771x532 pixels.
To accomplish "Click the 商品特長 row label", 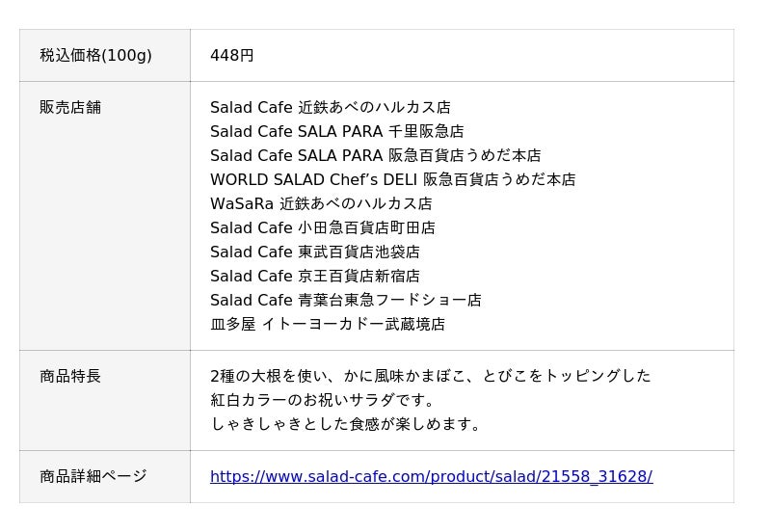I will [x=70, y=377].
